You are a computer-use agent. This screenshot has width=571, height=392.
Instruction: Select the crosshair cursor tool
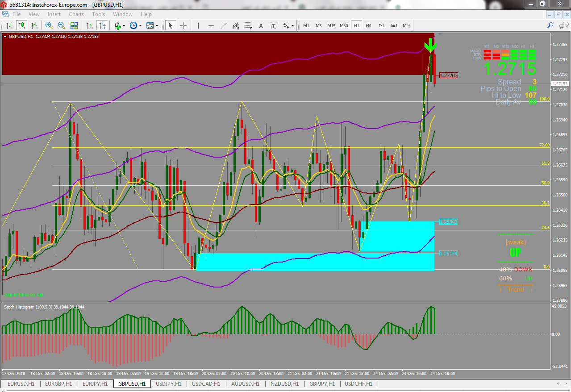(183, 26)
